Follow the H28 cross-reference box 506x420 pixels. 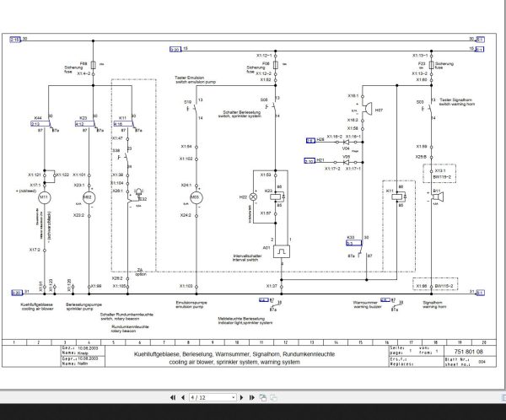(x=310, y=140)
